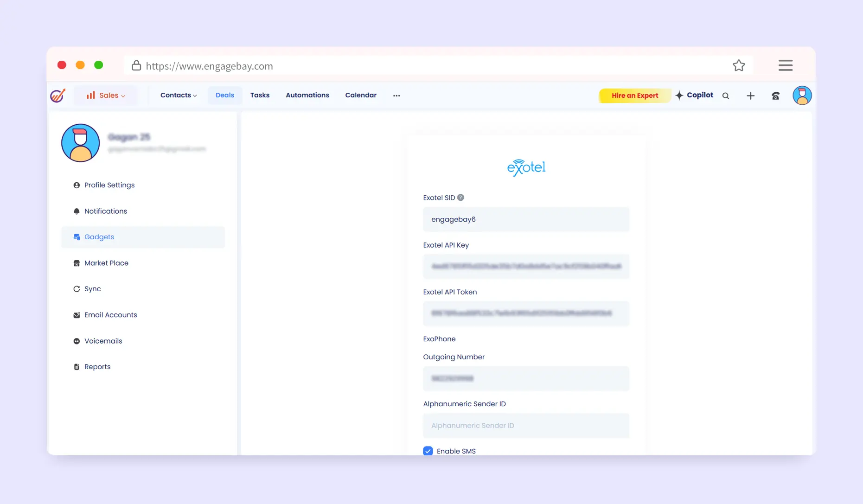863x504 pixels.
Task: Click the Alphanumeric Sender ID field
Action: (526, 426)
